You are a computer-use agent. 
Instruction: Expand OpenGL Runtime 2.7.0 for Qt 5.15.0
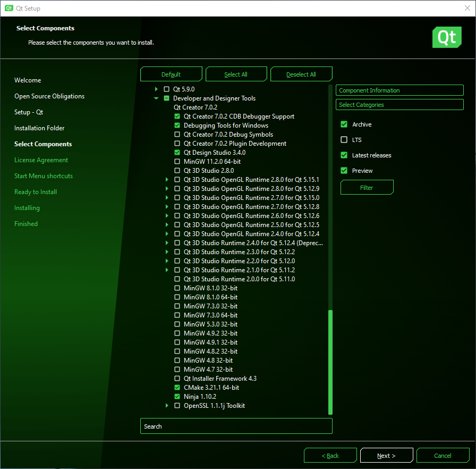click(x=167, y=198)
